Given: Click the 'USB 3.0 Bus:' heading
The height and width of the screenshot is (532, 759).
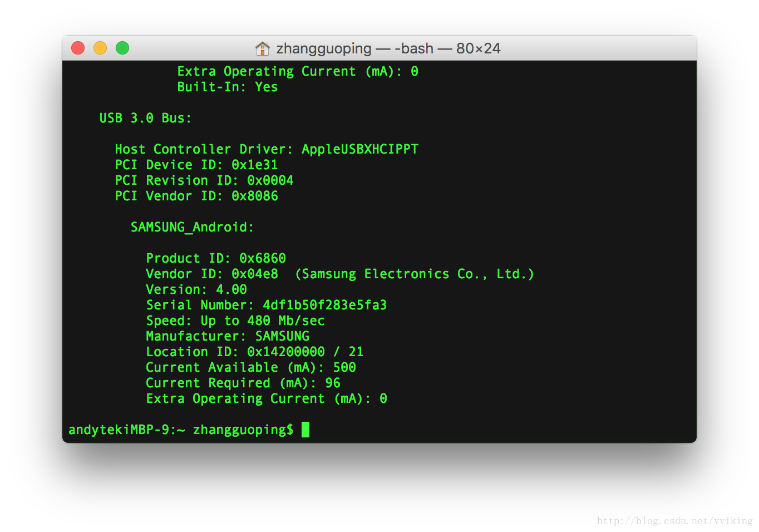Looking at the screenshot, I should point(145,118).
